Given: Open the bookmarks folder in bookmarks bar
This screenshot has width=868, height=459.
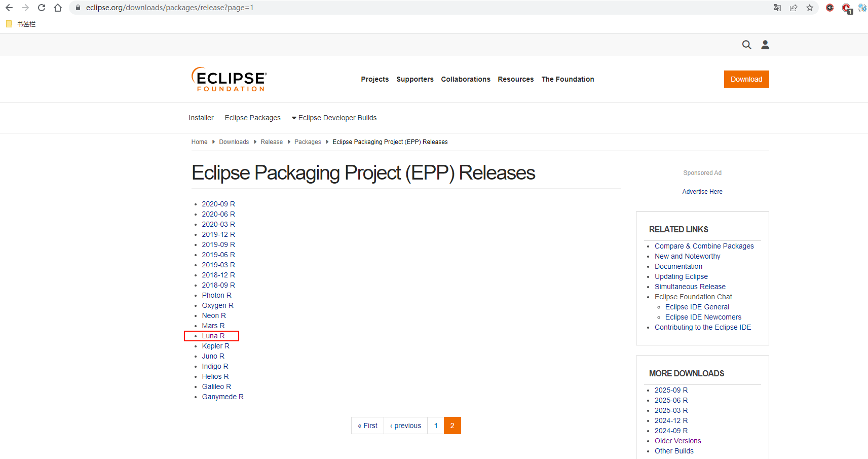Looking at the screenshot, I should [21, 24].
